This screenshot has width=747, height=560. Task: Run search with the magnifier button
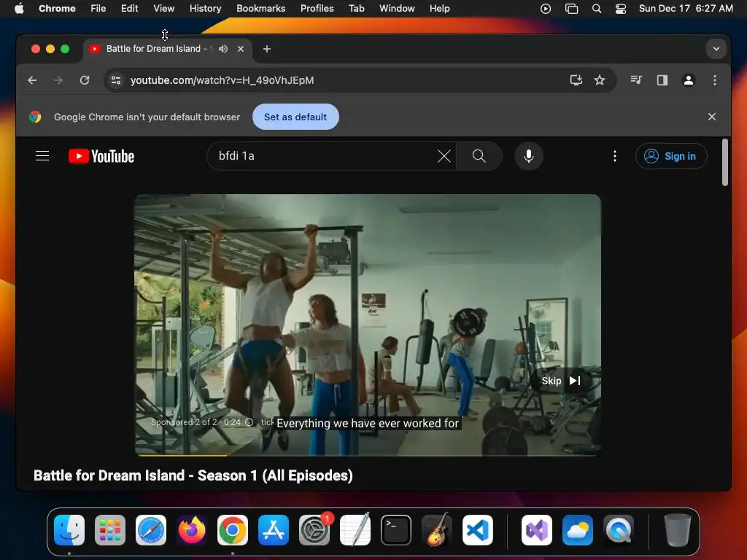479,156
